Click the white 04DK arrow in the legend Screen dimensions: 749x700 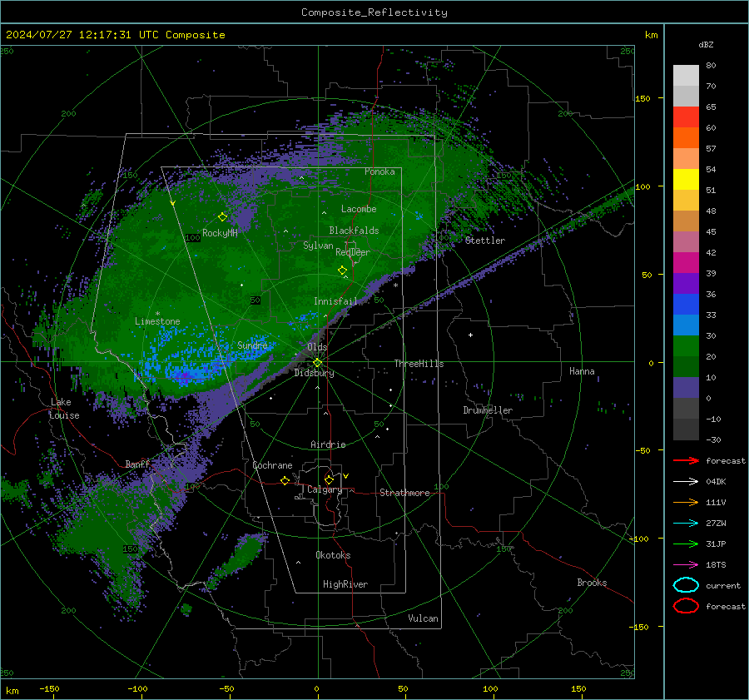(x=686, y=481)
